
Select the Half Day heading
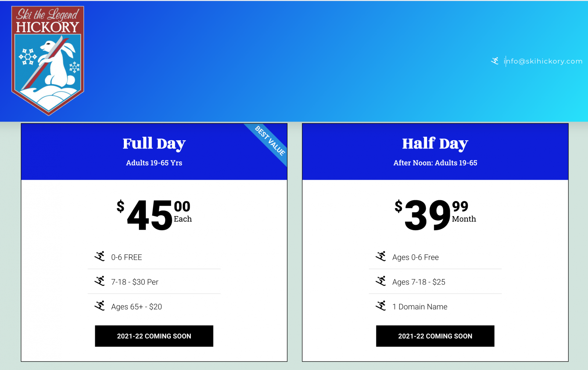(x=435, y=143)
